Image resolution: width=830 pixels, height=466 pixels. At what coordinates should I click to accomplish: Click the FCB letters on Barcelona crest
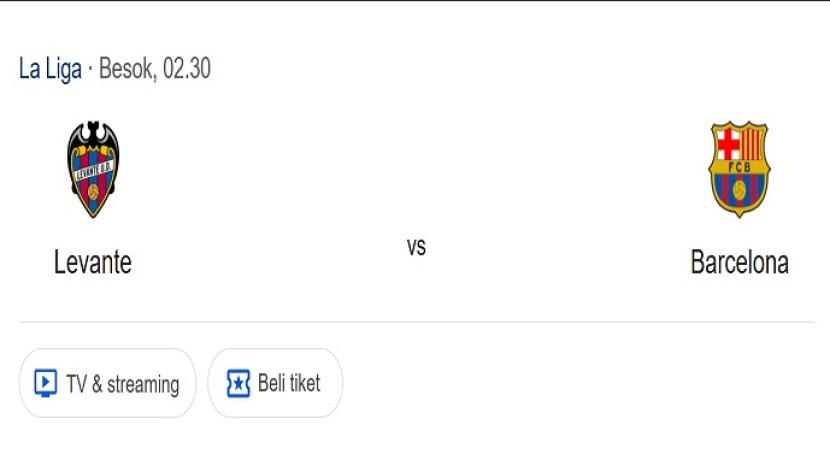point(738,166)
